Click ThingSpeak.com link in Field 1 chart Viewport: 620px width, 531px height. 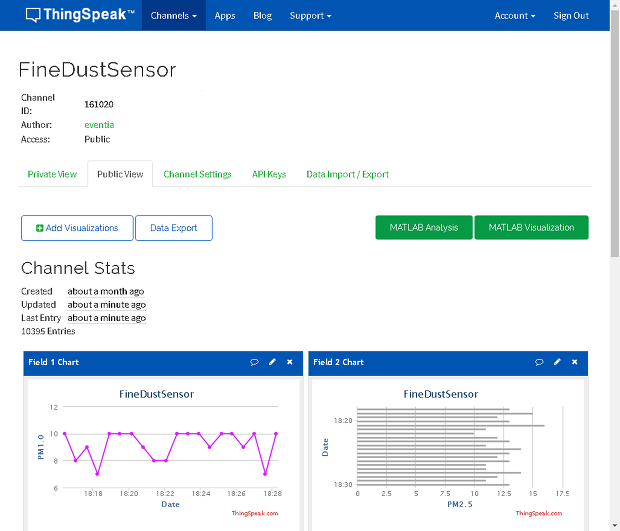coord(255,513)
